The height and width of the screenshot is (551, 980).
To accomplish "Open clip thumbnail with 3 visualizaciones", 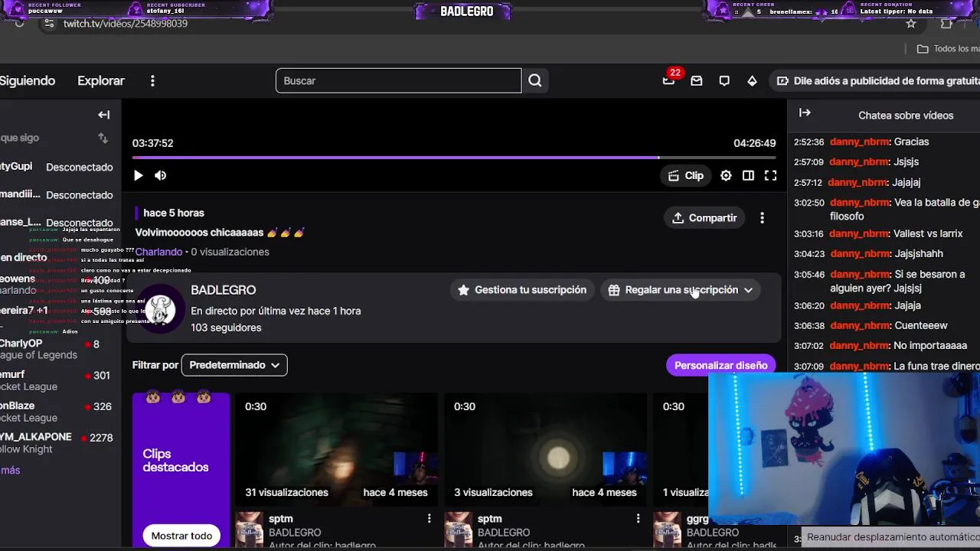I will pos(545,449).
